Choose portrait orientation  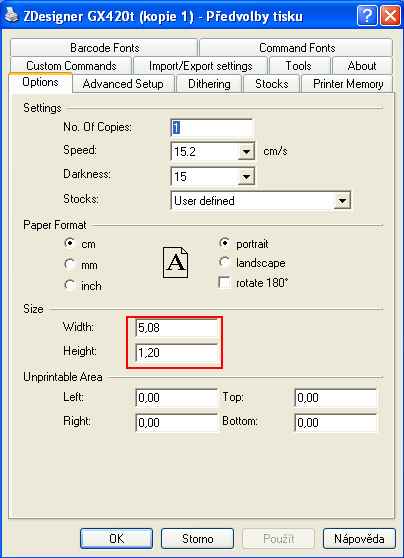pyautogui.click(x=225, y=243)
